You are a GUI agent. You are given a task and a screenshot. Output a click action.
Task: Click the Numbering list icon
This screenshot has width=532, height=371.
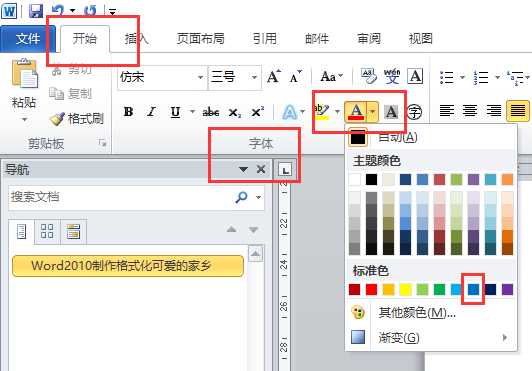click(481, 77)
